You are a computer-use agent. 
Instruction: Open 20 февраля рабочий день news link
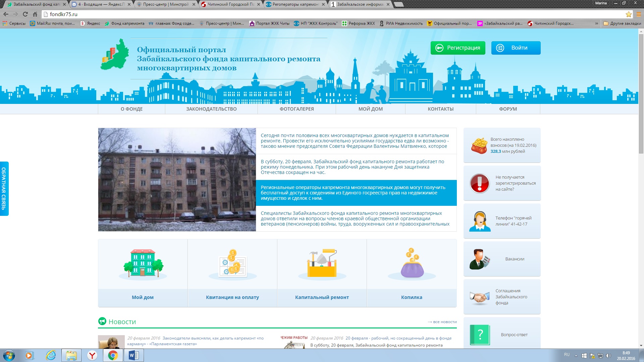click(398, 338)
